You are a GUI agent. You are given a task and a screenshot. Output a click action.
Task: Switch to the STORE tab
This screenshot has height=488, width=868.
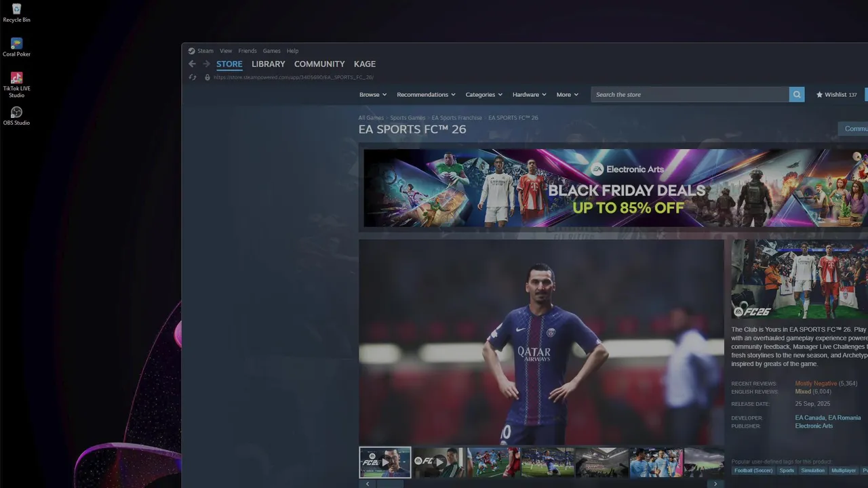point(229,64)
